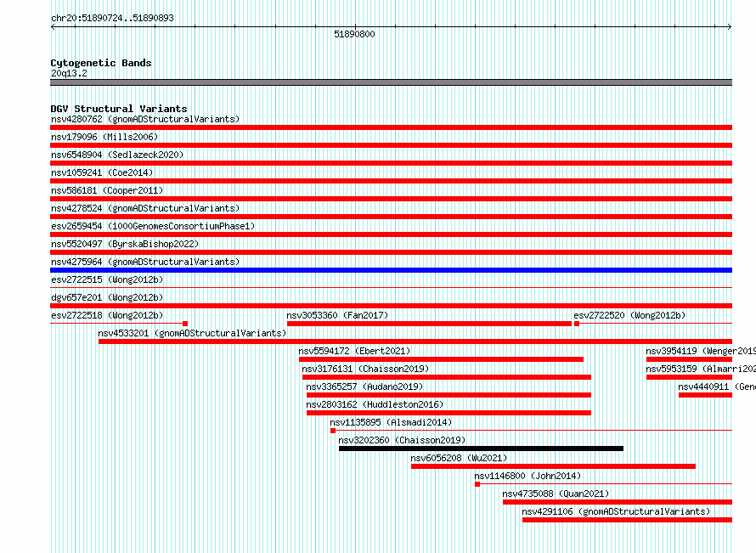Click the 51890800 ruler tick label
This screenshot has width=756, height=553.
[x=354, y=34]
